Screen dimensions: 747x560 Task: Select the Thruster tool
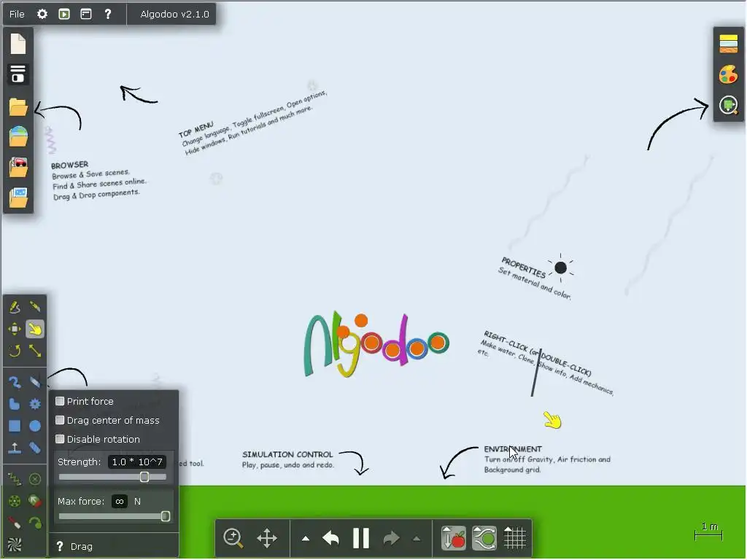point(35,502)
